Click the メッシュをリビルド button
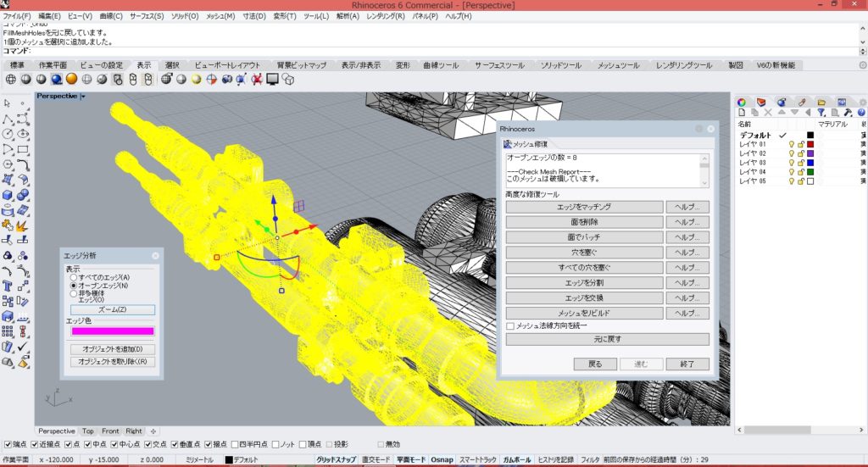 tap(584, 314)
